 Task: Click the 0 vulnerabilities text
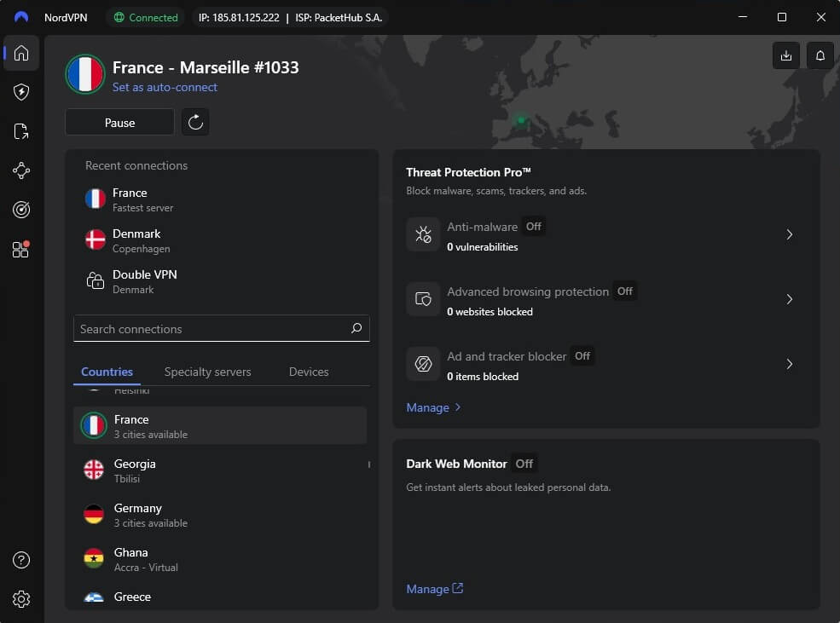482,247
